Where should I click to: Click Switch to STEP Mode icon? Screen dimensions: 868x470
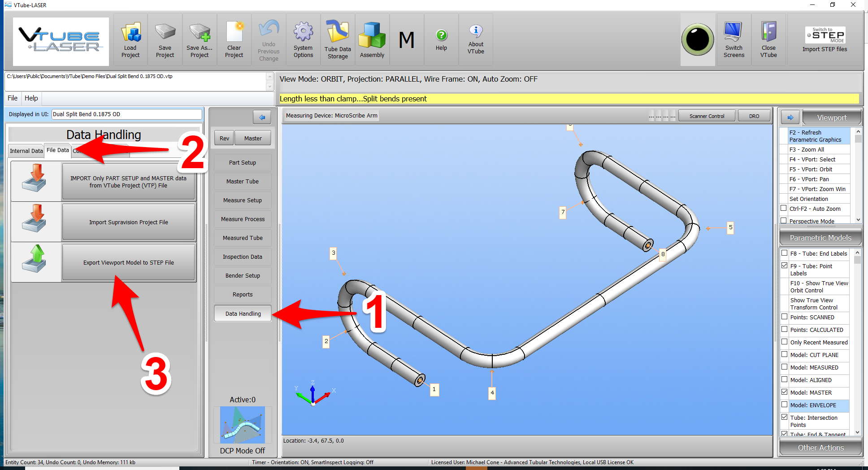click(825, 36)
